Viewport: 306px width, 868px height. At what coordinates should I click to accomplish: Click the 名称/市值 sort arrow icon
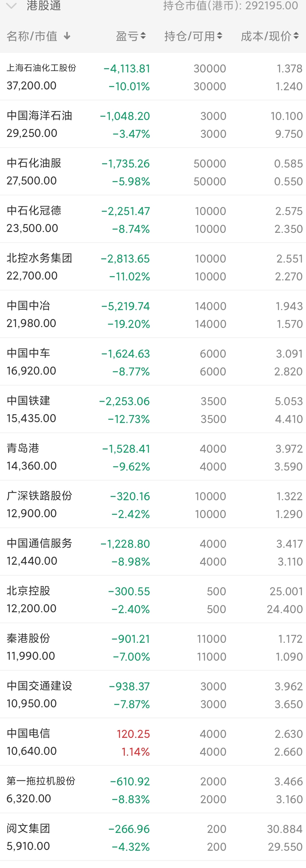(x=67, y=36)
